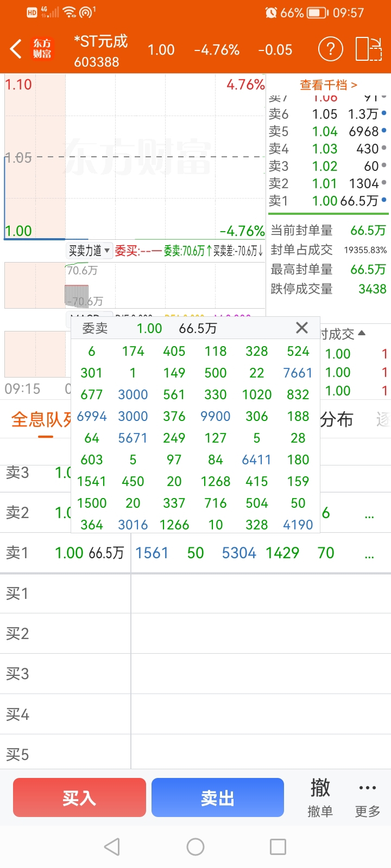Tap 卖2 label in queue list
391x868 pixels.
pyautogui.click(x=17, y=513)
